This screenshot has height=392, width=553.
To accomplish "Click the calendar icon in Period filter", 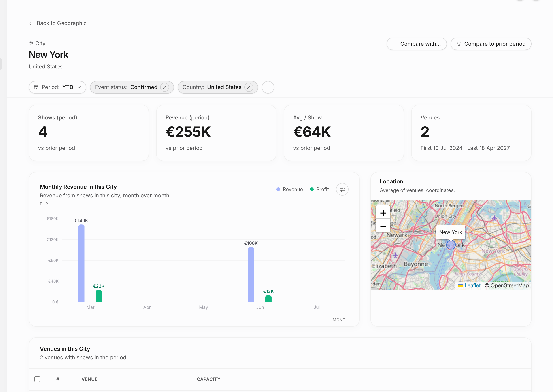I will click(36, 87).
